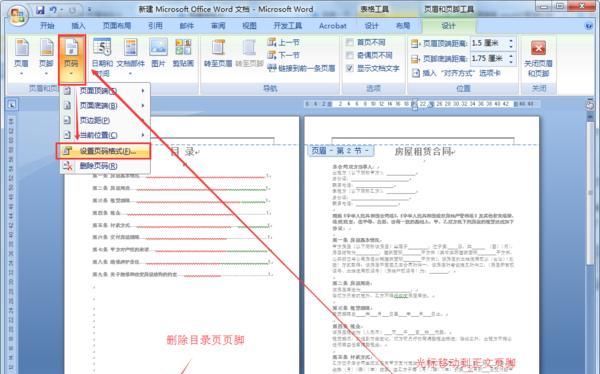Click 转至页眉 go to header
600x374 pixels.
pyautogui.click(x=218, y=54)
